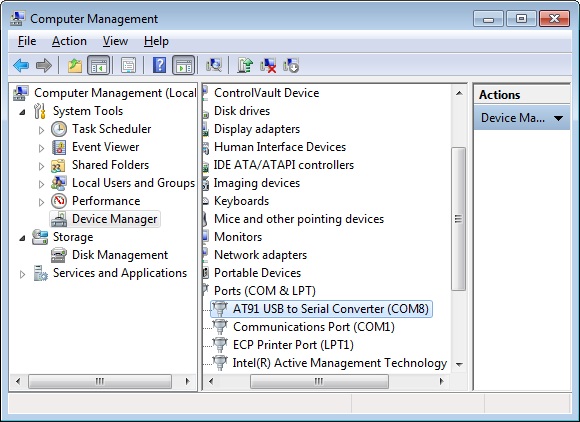580x422 pixels.
Task: Click the device list vertical scrollbar thumb
Action: click(459, 219)
